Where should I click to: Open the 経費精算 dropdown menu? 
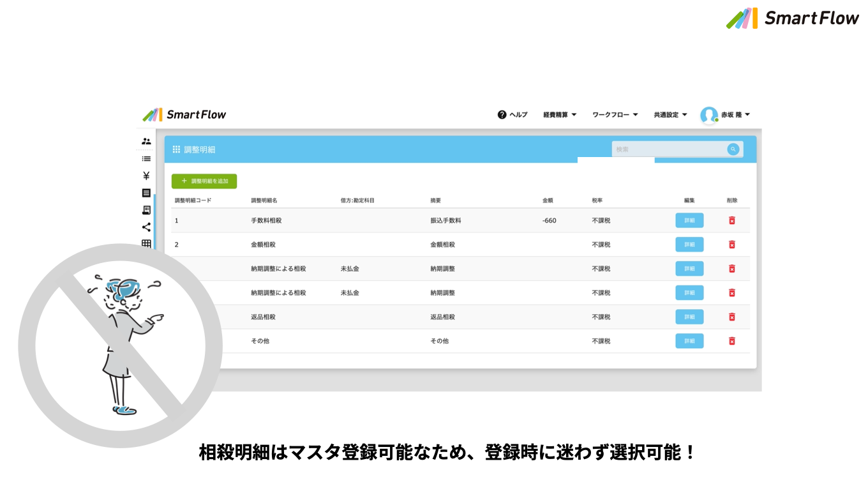click(x=560, y=115)
